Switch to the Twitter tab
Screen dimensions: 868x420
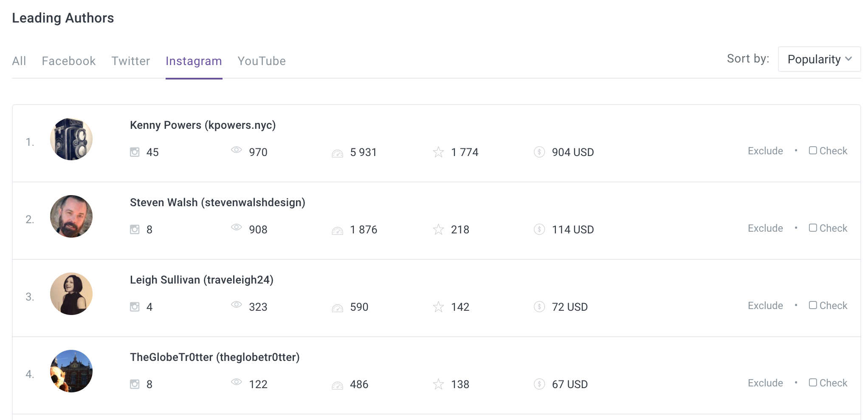131,61
